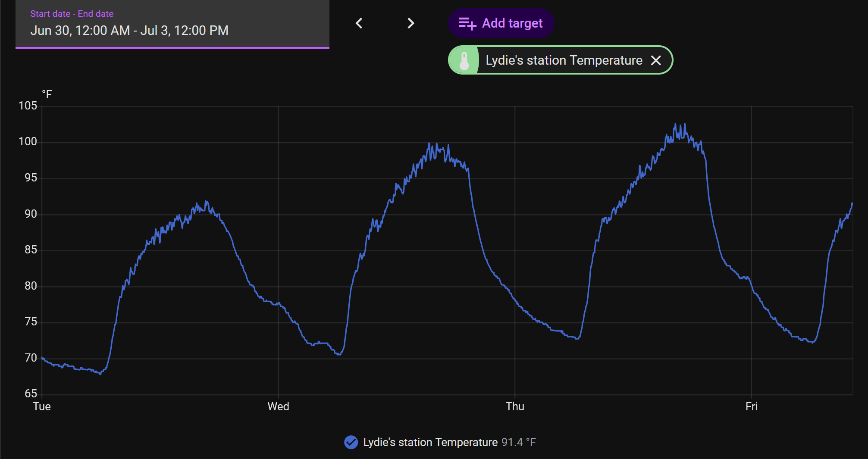
Task: Click the 'Fri' x-axis label
Action: 752,406
